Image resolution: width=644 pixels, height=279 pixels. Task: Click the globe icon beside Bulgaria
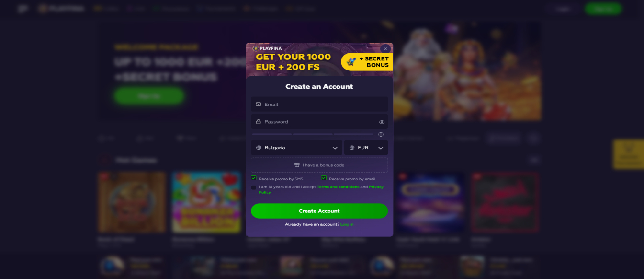coord(259,148)
